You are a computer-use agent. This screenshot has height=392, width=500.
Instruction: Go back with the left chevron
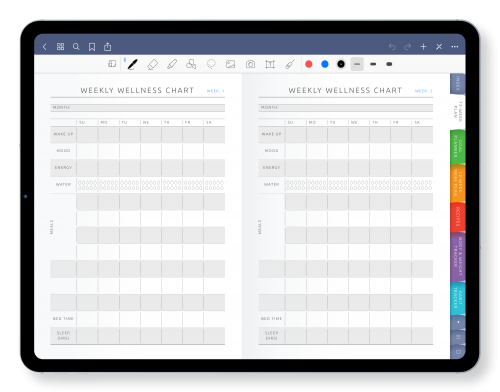tap(45, 47)
